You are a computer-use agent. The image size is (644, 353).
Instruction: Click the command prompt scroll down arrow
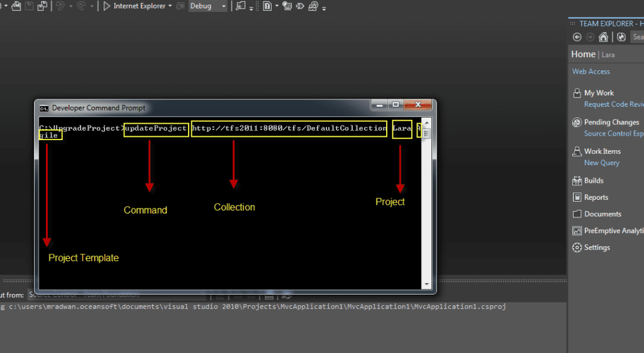tap(426, 284)
